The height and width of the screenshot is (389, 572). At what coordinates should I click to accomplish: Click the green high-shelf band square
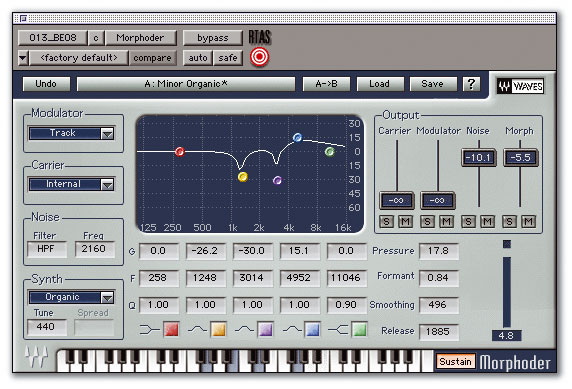coord(359,329)
